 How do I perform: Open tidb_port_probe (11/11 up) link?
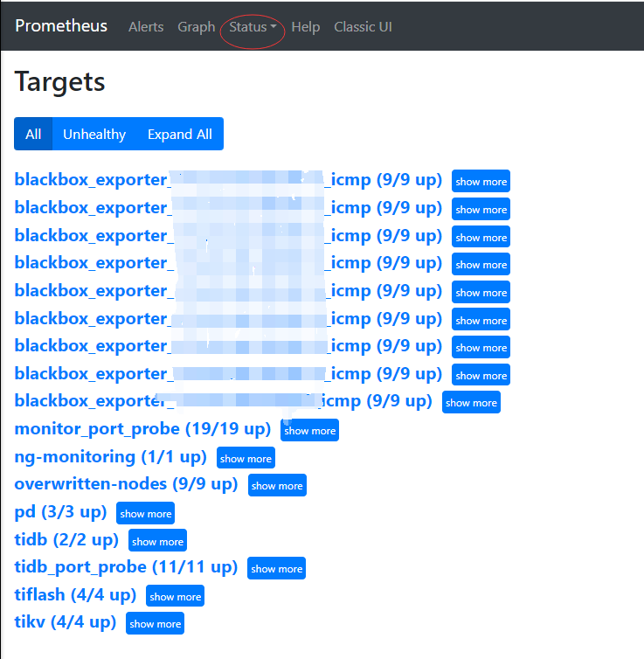tap(126, 567)
